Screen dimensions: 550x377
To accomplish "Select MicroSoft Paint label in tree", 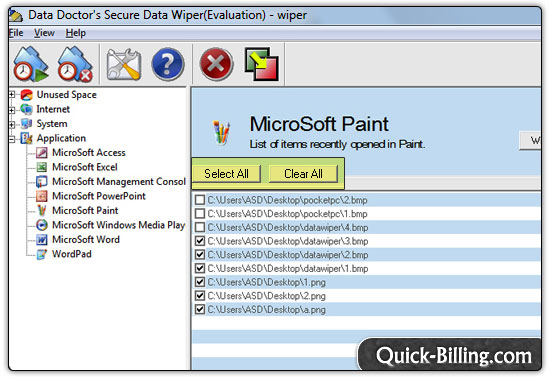I will [85, 210].
